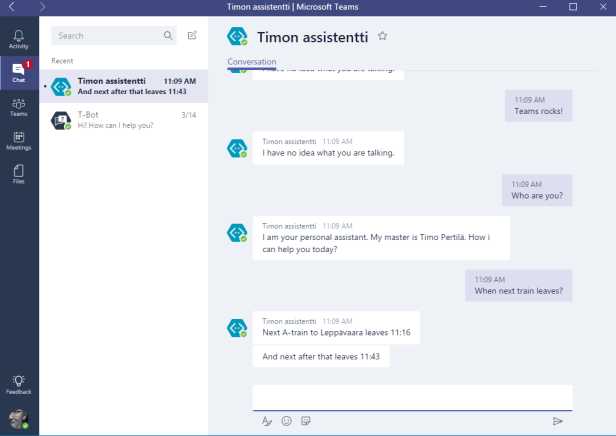Click the forward arrow in title bar
The image size is (616, 436).
point(42,7)
